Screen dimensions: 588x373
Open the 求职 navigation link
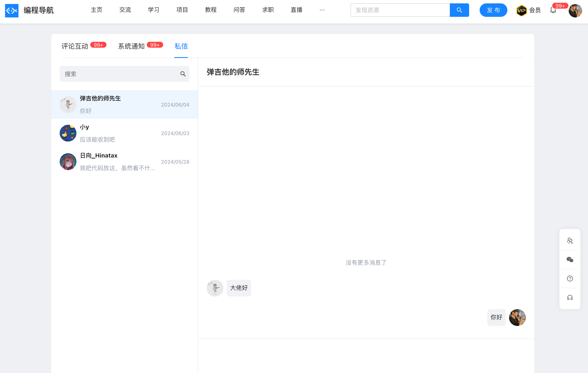point(268,10)
